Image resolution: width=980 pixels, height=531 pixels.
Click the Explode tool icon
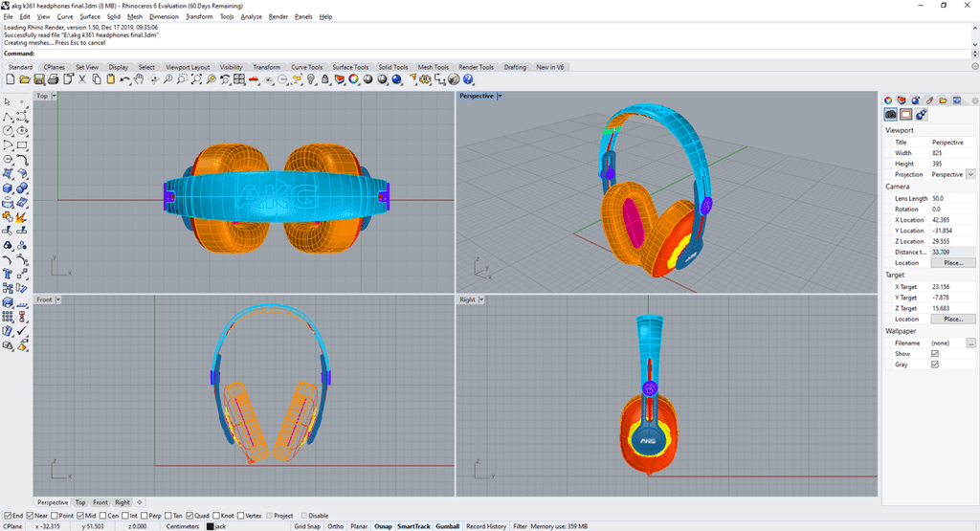tap(22, 217)
